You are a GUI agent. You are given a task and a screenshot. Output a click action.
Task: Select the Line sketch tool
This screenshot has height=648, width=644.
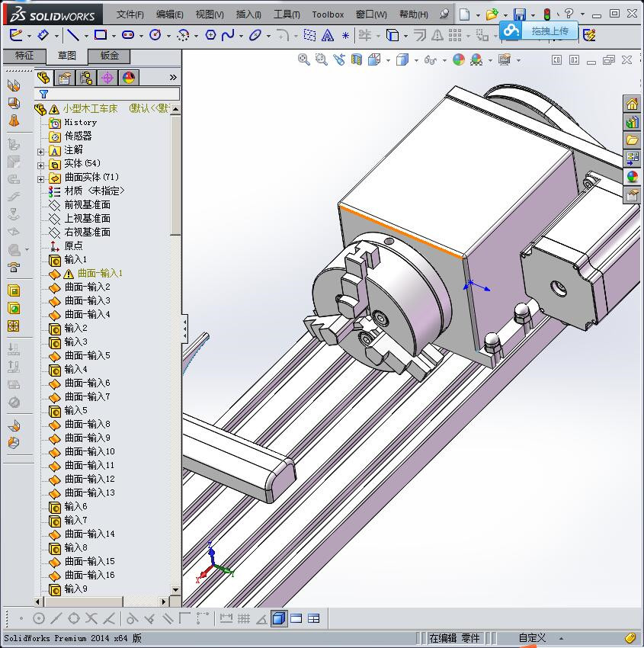[x=72, y=35]
